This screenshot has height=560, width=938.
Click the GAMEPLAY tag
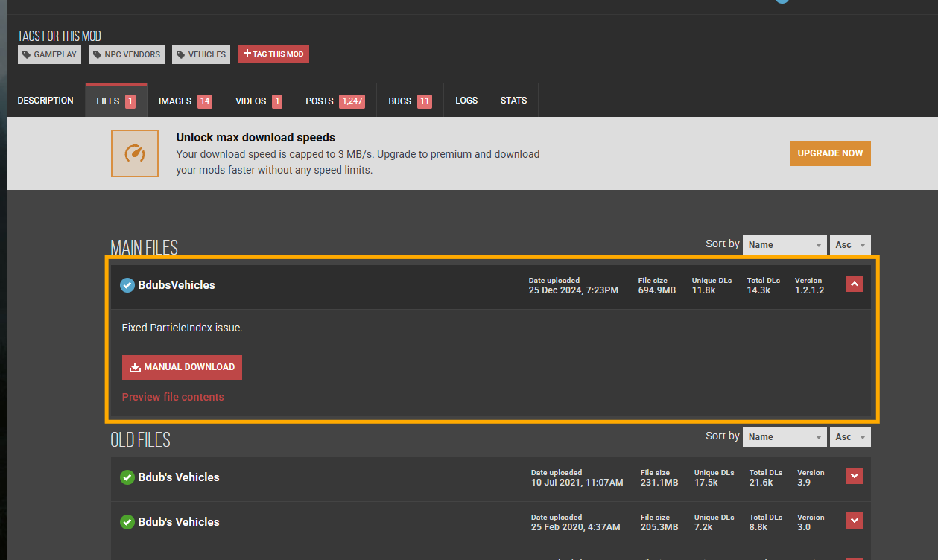pyautogui.click(x=49, y=54)
